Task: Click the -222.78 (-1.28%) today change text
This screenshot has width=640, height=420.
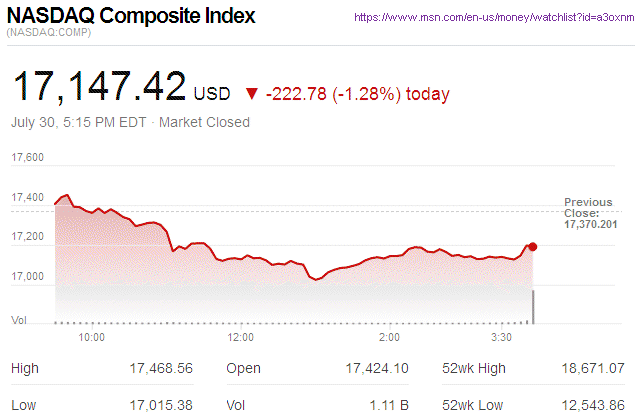Action: [357, 94]
